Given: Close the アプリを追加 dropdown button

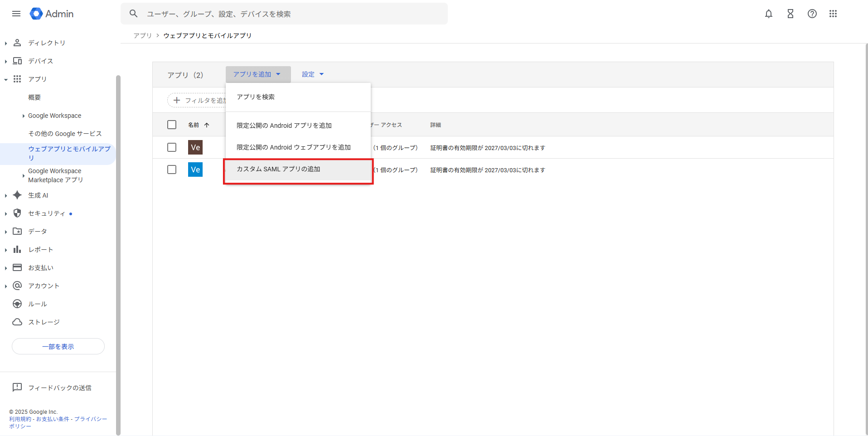Looking at the screenshot, I should 258,74.
